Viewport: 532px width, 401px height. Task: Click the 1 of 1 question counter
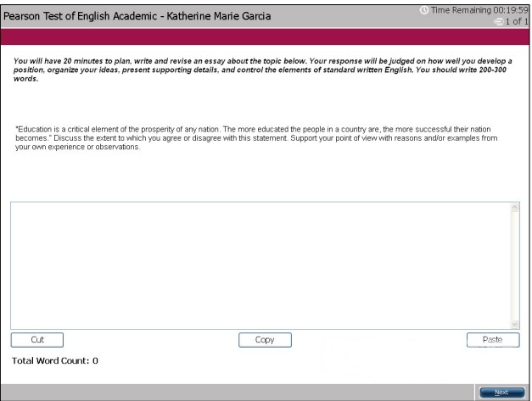point(517,22)
